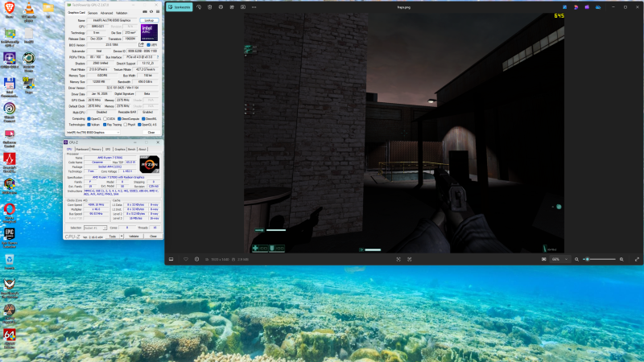Open the Clipchamp icon in Photos title bar
Viewport: 644px width, 362px height.
click(x=587, y=7)
